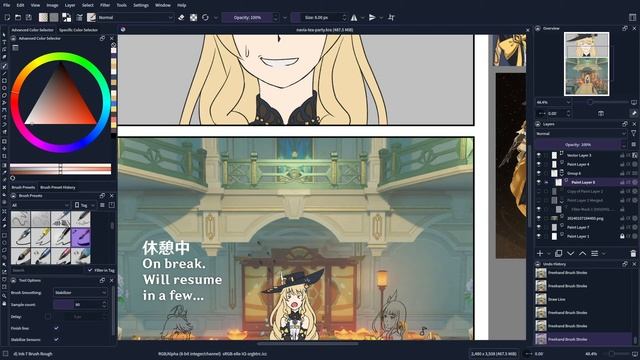This screenshot has height=360, width=640.
Task: Delete the layer with the trash icon
Action: click(633, 253)
